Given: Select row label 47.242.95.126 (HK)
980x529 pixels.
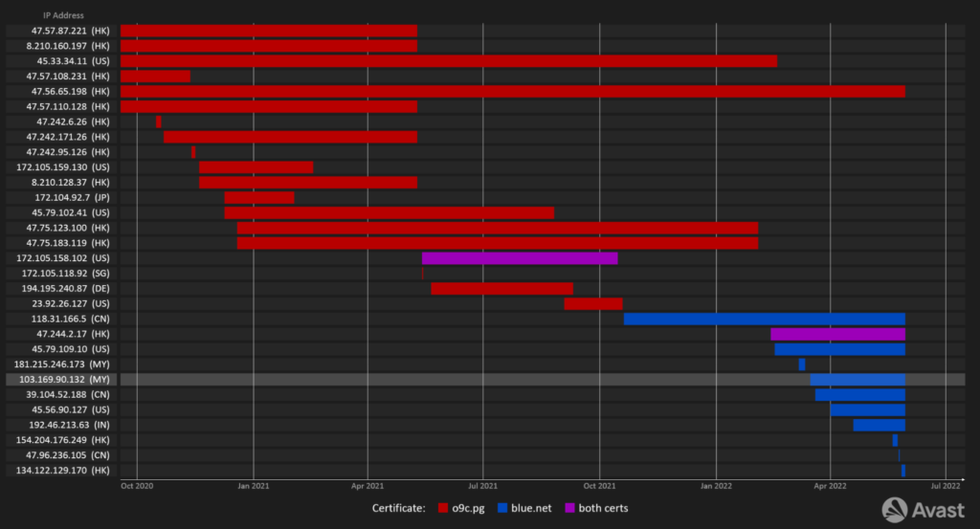Looking at the screenshot, I should tap(68, 152).
